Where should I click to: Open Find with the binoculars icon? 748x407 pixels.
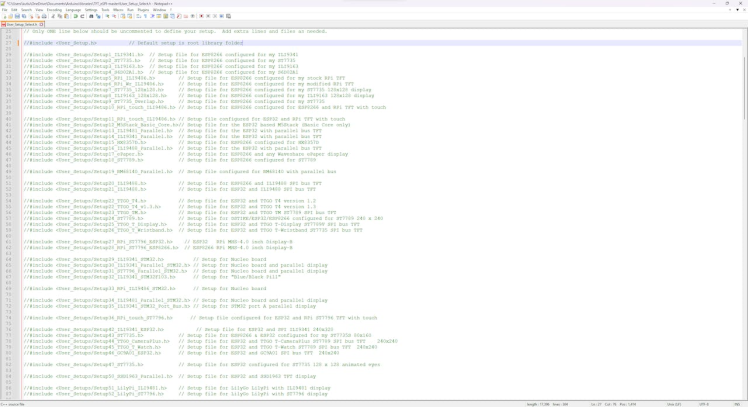click(91, 16)
